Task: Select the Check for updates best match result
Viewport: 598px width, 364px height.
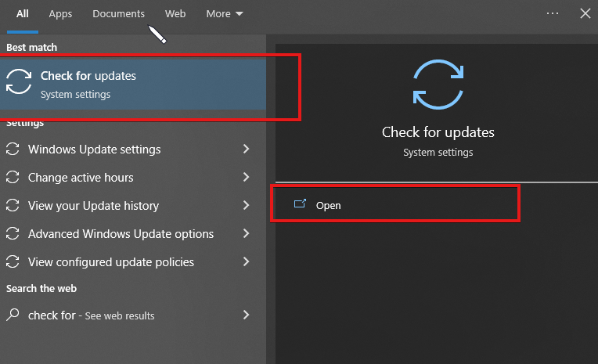Action: 133,85
